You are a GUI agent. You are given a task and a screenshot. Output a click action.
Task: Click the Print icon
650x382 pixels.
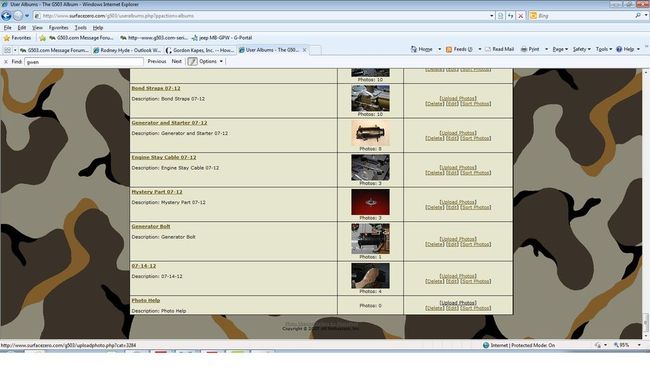(524, 49)
